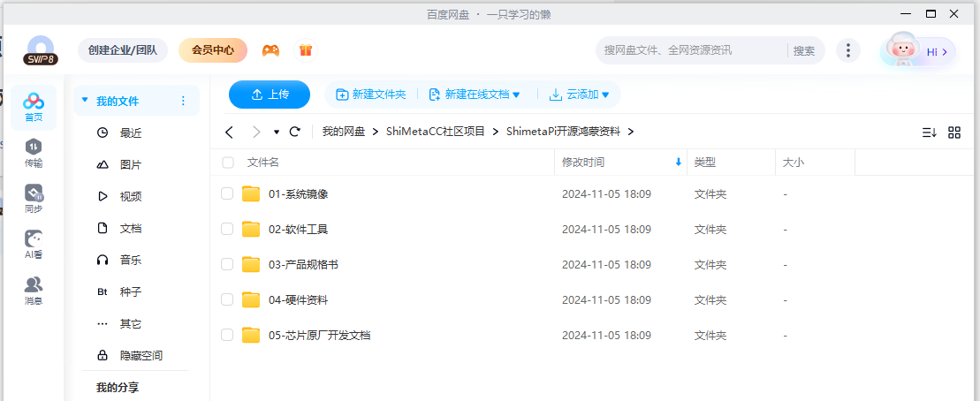The width and height of the screenshot is (980, 401).
Task: Open 消息 messages panel
Action: click(34, 291)
